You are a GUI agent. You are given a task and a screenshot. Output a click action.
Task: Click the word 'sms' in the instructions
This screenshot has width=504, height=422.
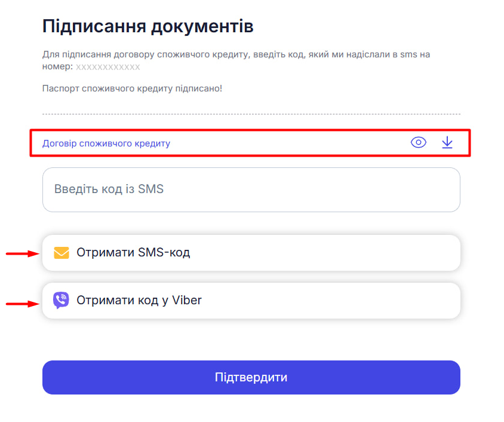click(407, 54)
